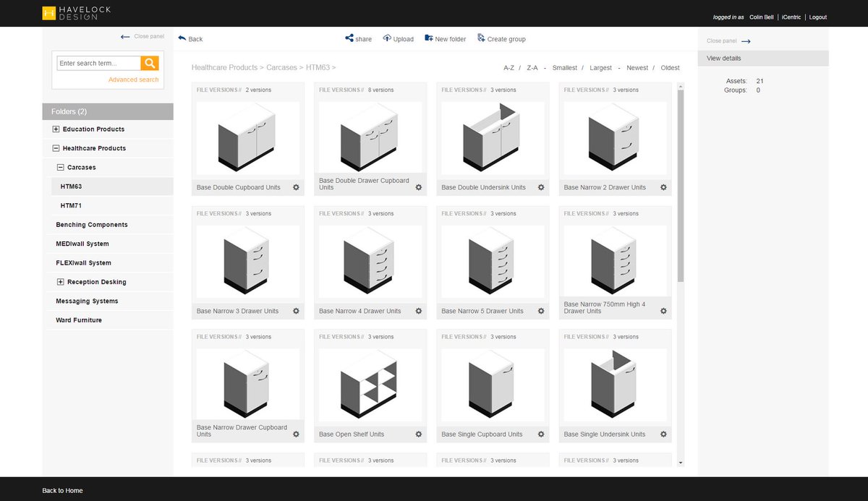868x501 pixels.
Task: Open Base Double Cupboard Units thumbnail
Action: coord(248,137)
